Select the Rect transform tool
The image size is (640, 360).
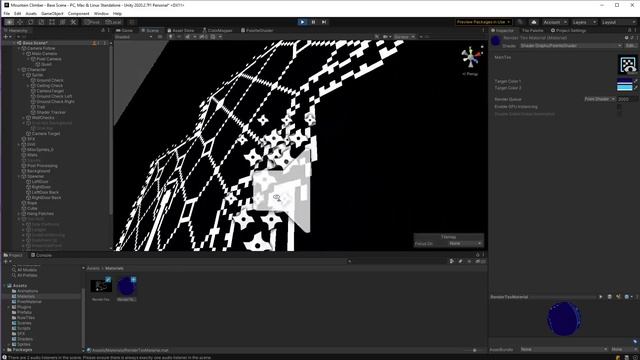click(x=52, y=22)
